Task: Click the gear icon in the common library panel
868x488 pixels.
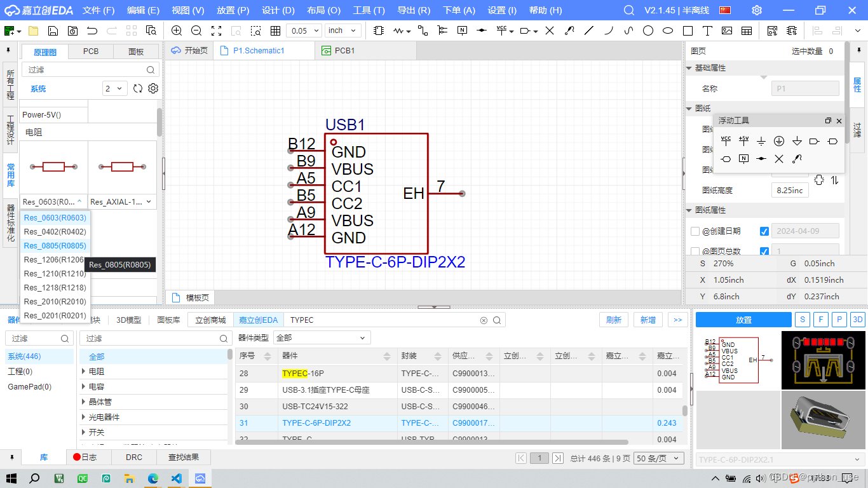Action: pos(153,88)
